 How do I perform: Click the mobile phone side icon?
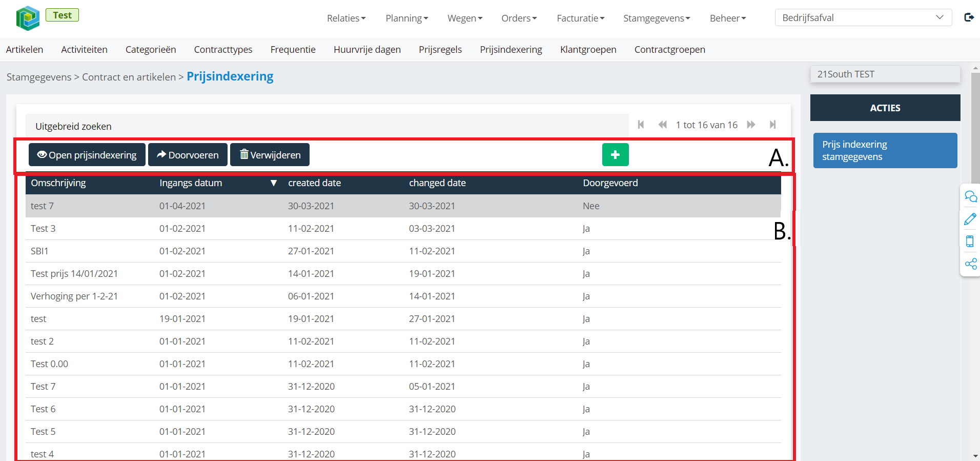(x=970, y=241)
